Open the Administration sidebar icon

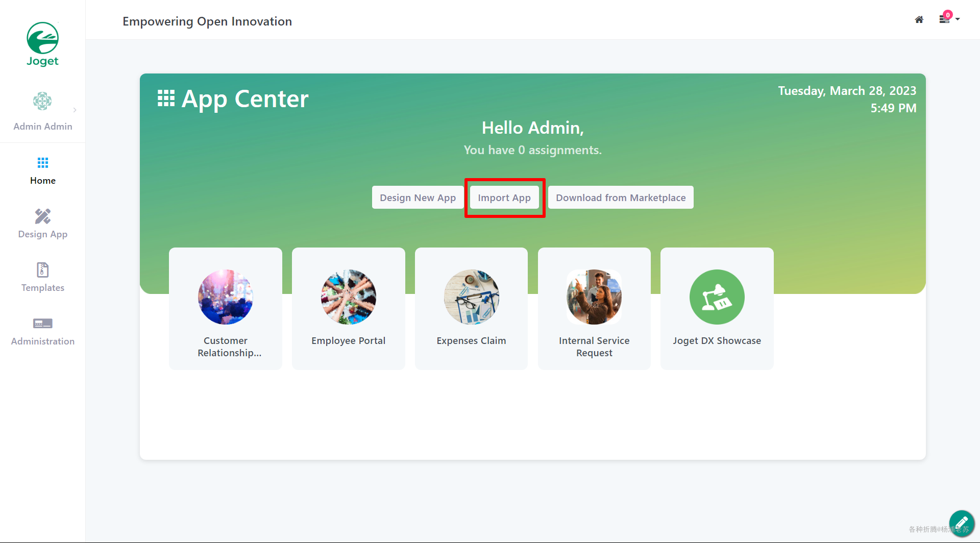(x=43, y=324)
